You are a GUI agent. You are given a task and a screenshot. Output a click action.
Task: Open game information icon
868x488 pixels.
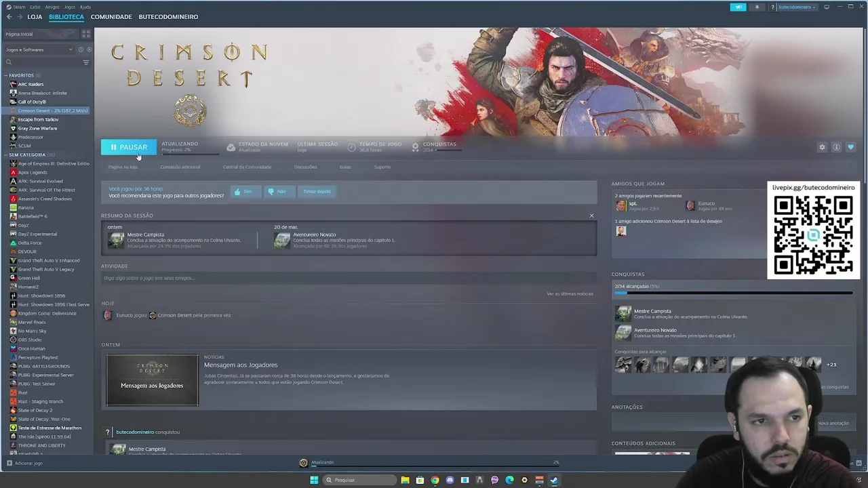point(836,147)
